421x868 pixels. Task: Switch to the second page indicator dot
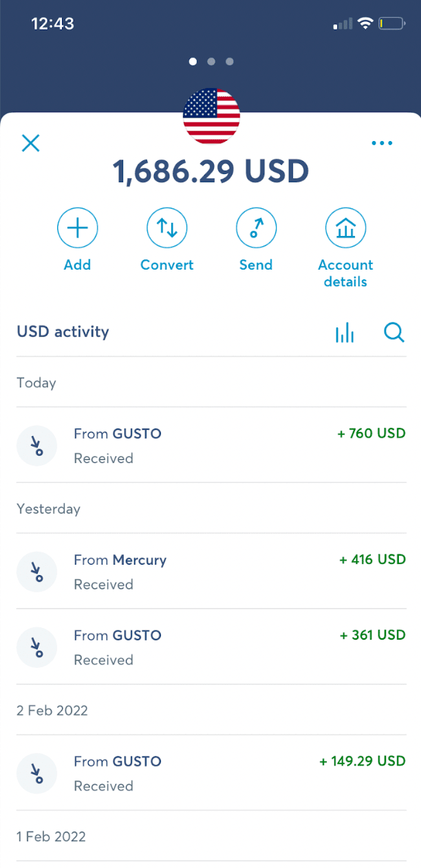click(x=211, y=62)
